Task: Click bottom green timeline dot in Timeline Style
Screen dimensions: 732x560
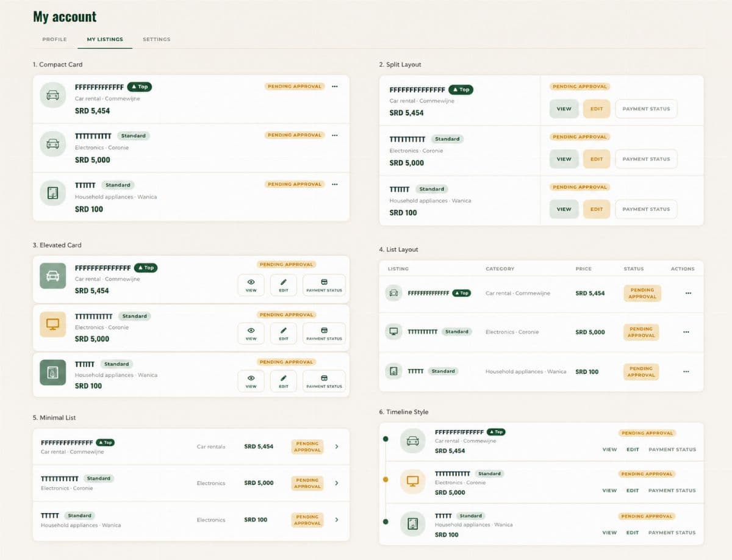Action: tap(386, 522)
